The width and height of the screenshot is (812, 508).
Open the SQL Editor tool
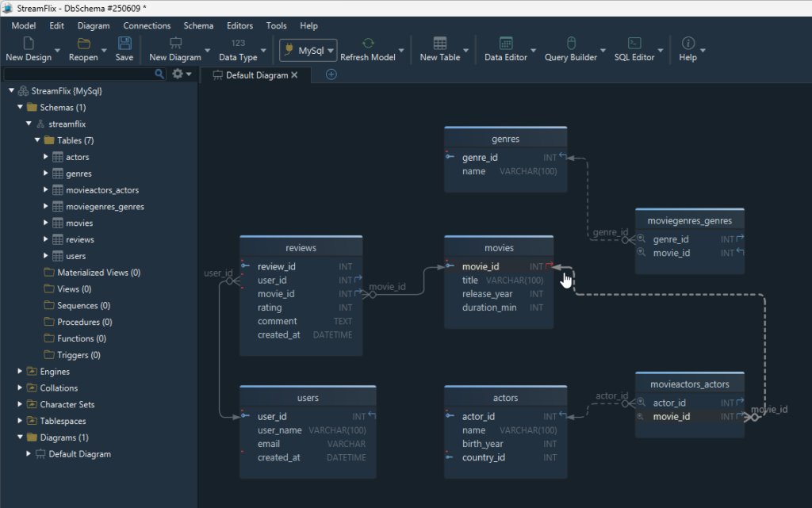(x=634, y=44)
